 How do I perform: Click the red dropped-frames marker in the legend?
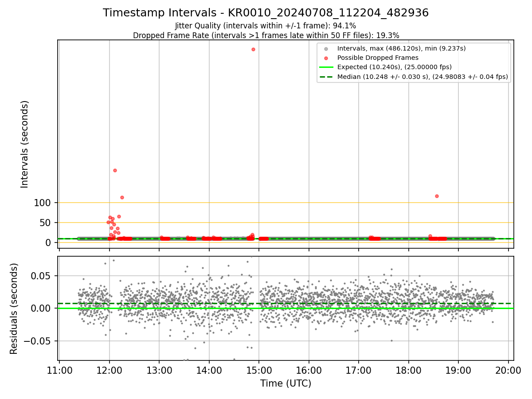click(x=326, y=58)
